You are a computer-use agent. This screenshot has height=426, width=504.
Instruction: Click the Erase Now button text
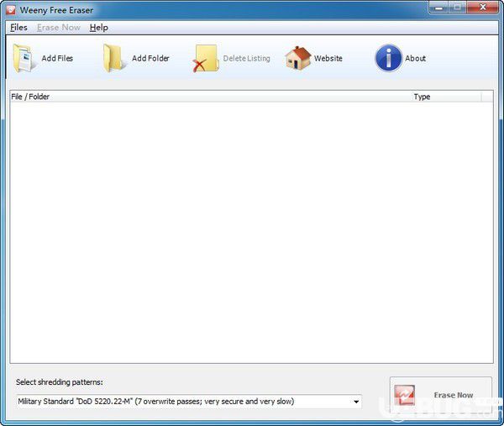[x=454, y=395]
